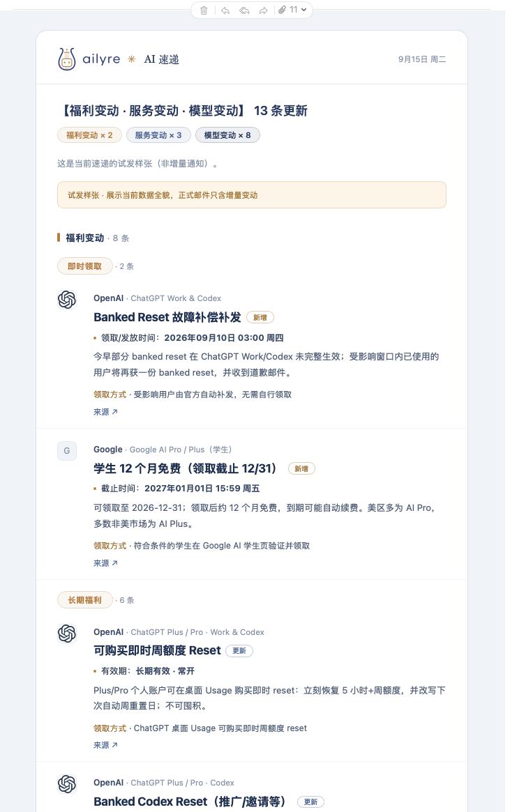Click the ailyre robot logo

(67, 59)
